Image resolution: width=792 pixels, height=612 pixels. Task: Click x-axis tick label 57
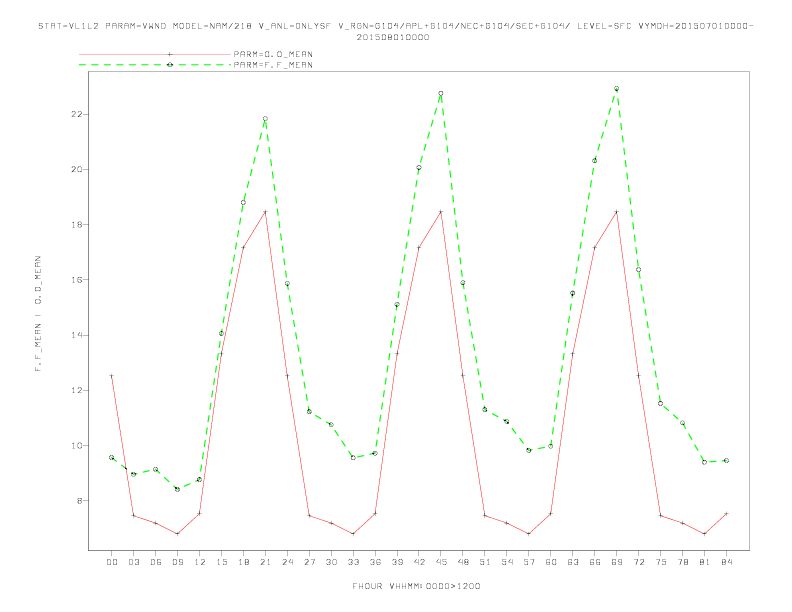pyautogui.click(x=529, y=562)
